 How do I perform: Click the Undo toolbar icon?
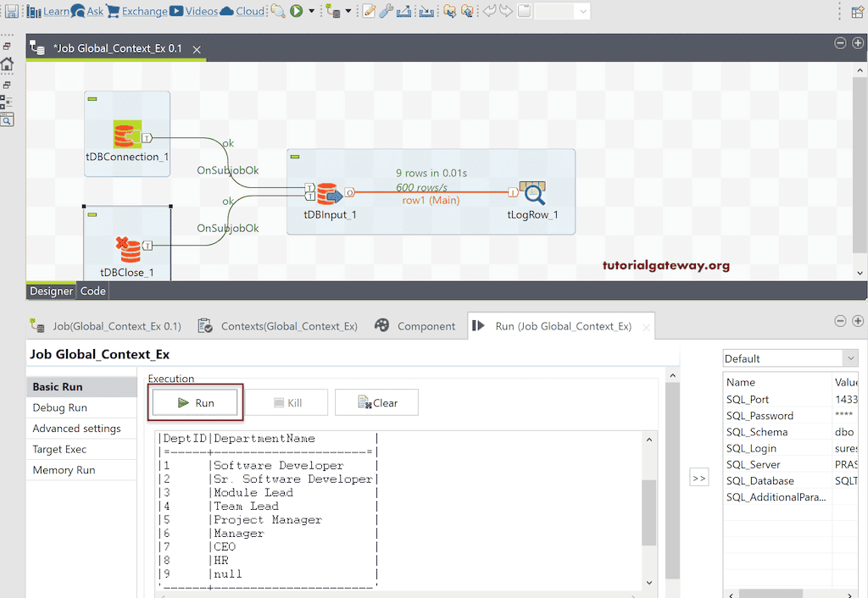click(490, 11)
